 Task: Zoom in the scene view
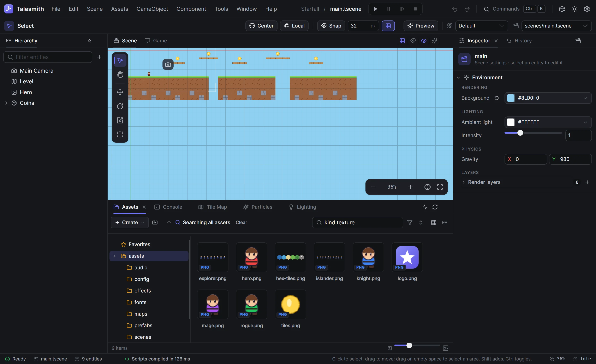coord(411,187)
